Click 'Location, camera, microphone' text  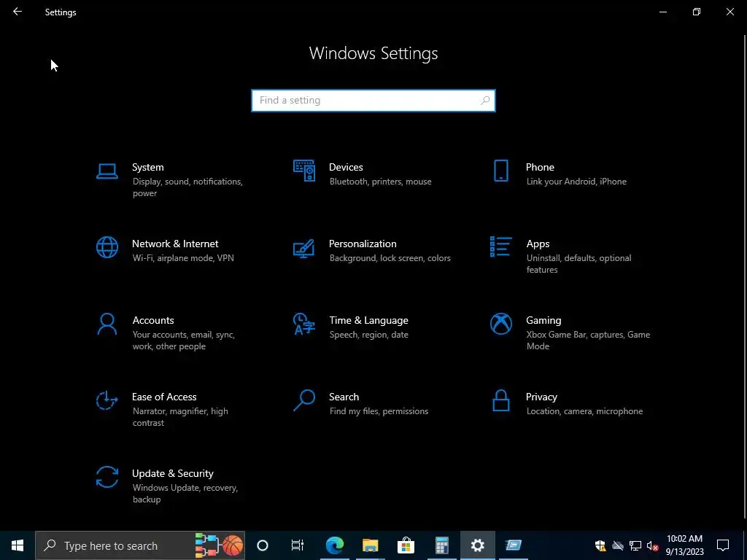coord(584,411)
